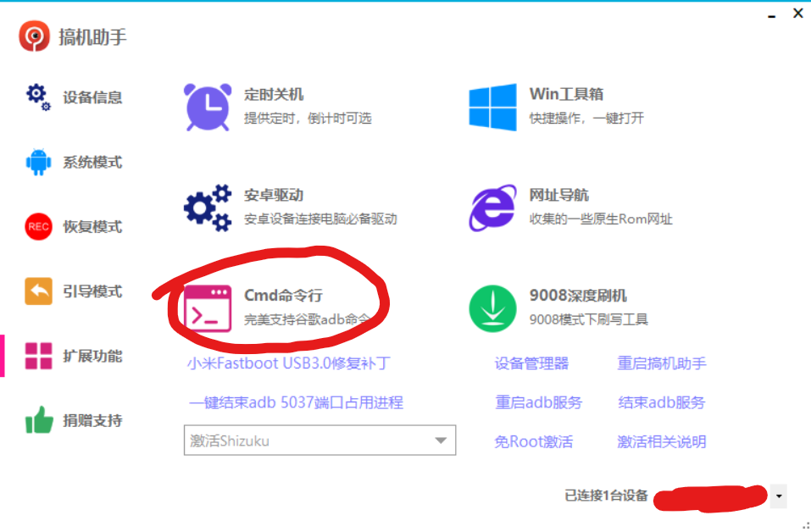Click the 定时关机 alarm clock icon
This screenshot has width=811, height=532.
point(208,107)
